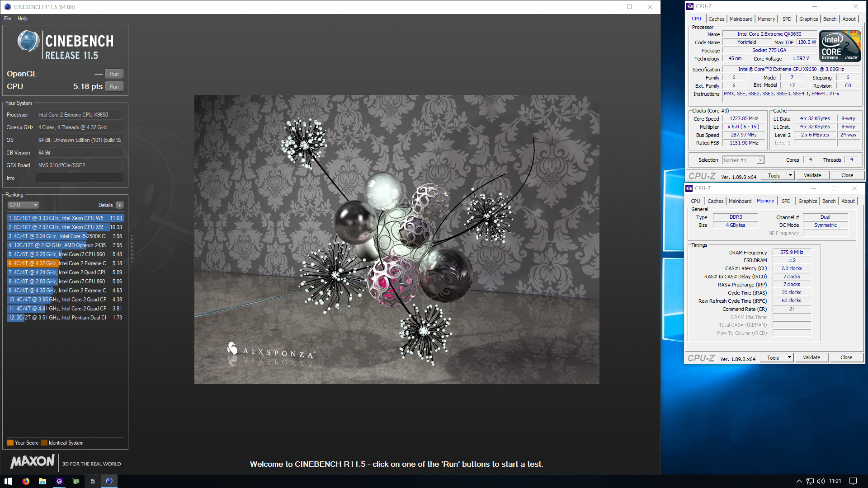The height and width of the screenshot is (488, 868).
Task: Select ranking row 8C/16T @ 3.33 GHz Xeon W5
Action: pyautogui.click(x=65, y=218)
